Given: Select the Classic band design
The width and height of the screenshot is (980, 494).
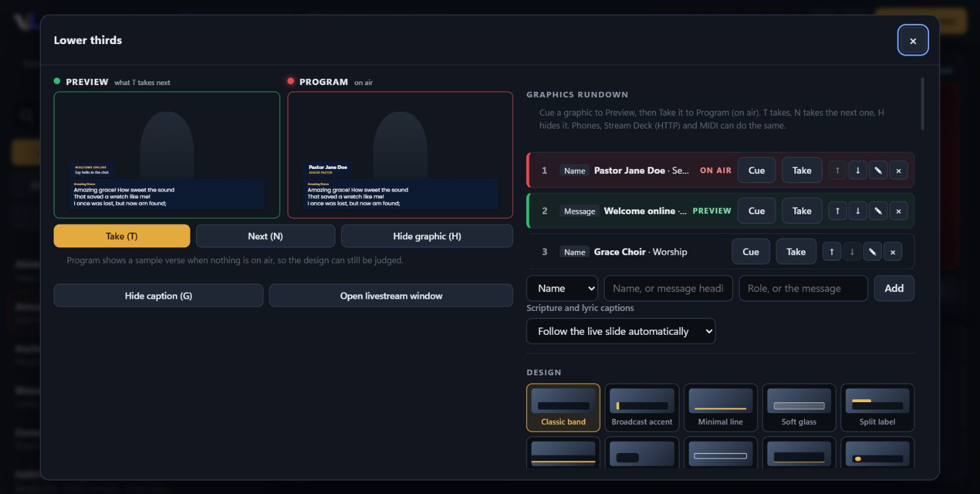Looking at the screenshot, I should pyautogui.click(x=563, y=408).
